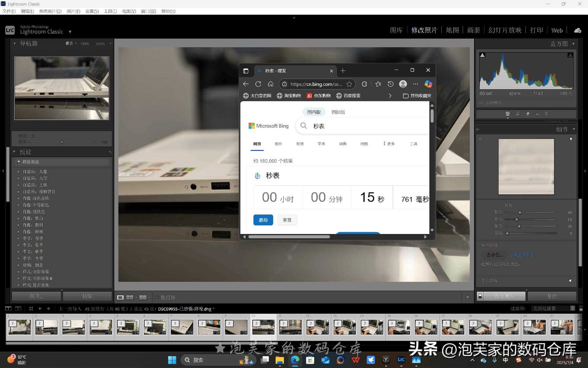
Task: Select the Red eye correction tool
Action: click(537, 114)
